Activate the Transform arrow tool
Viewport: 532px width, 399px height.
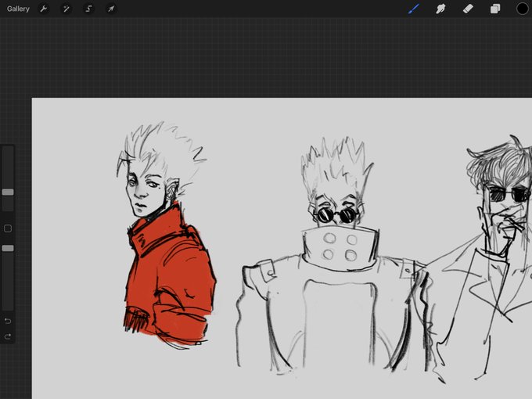(111, 9)
